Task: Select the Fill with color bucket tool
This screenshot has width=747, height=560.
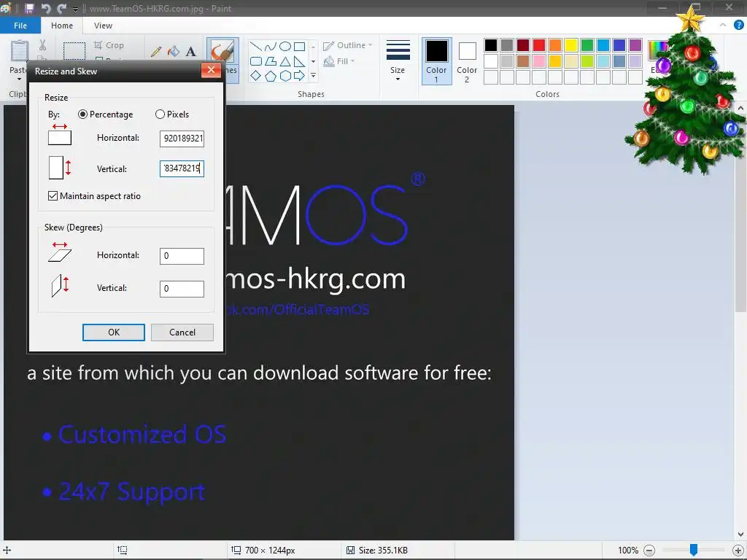Action: pos(174,52)
